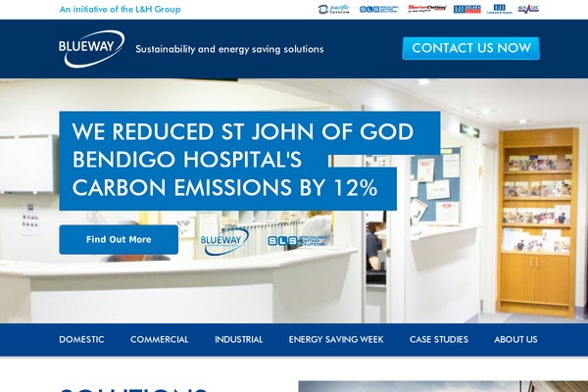The image size is (588, 392).
Task: Open the COMMERCIAL menu item
Action: pos(160,339)
